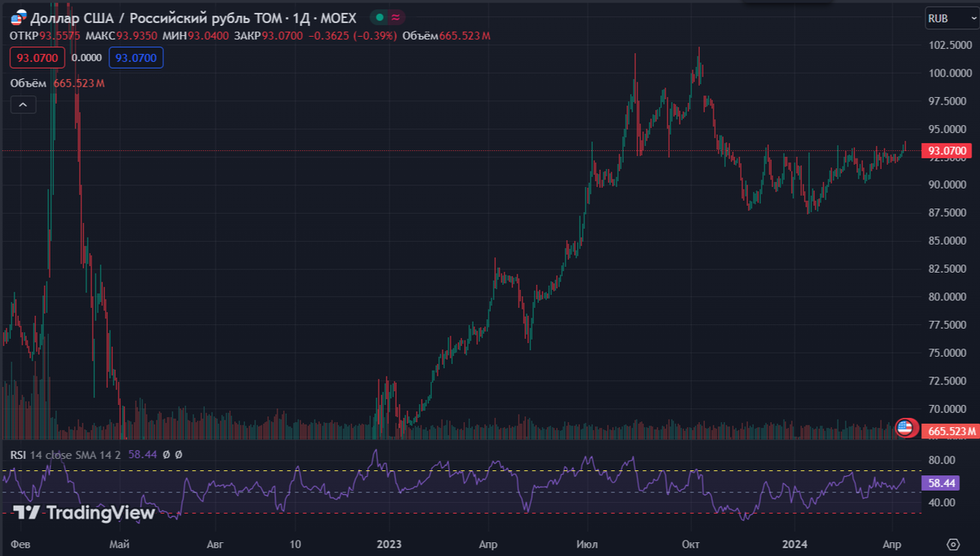
Task: Click the 102.5000 price scale label
Action: 950,46
